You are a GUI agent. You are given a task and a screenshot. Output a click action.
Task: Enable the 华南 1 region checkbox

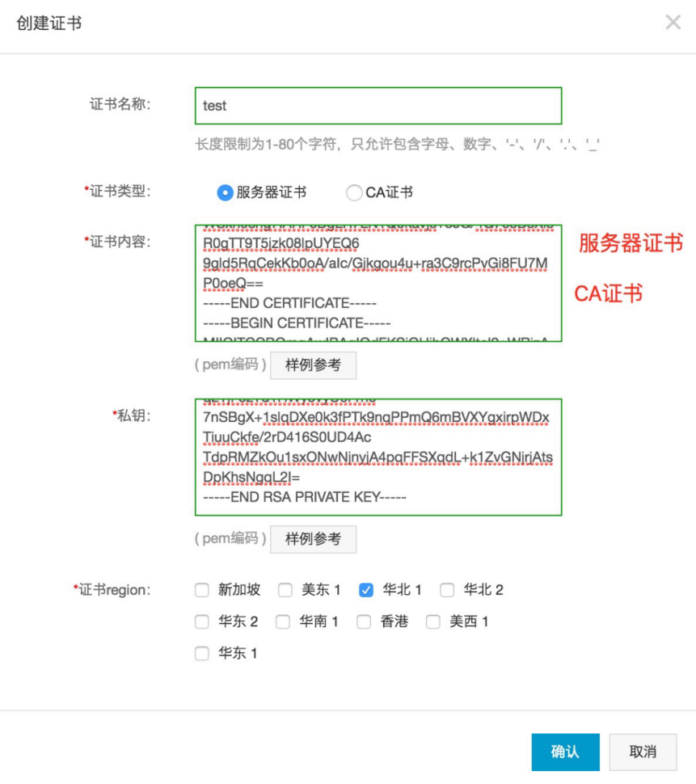[x=283, y=622]
